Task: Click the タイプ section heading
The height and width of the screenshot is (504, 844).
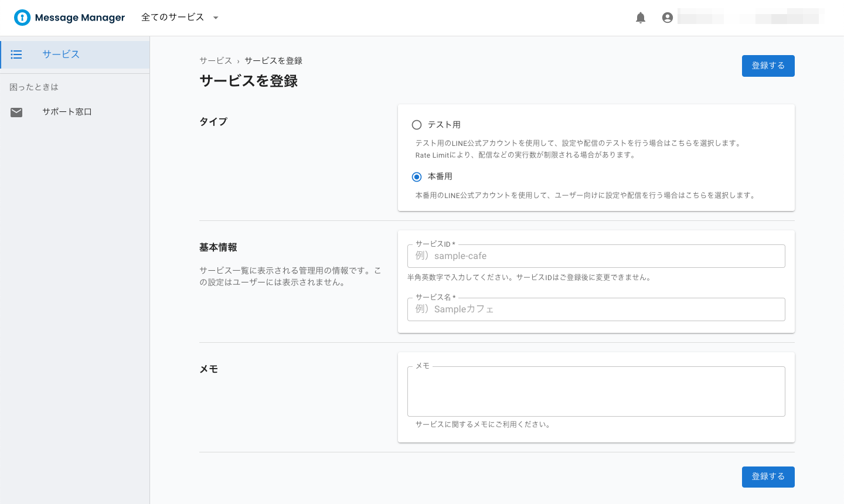Action: pyautogui.click(x=213, y=122)
